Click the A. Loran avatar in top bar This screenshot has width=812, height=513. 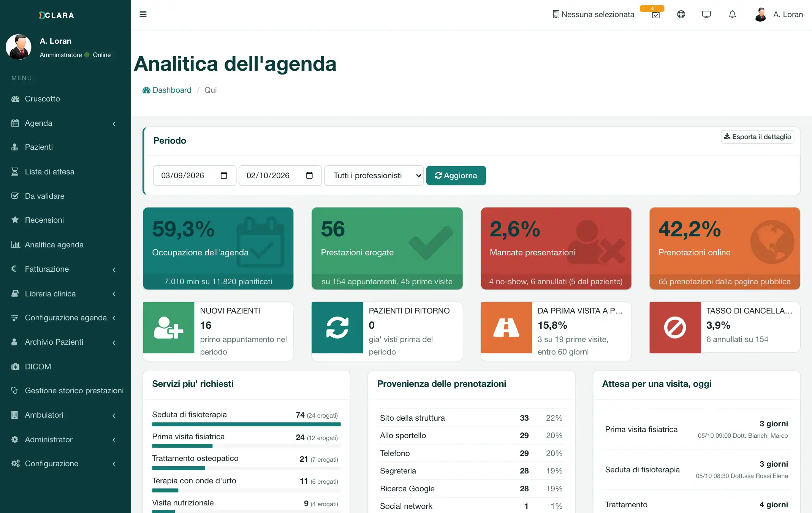pos(760,14)
